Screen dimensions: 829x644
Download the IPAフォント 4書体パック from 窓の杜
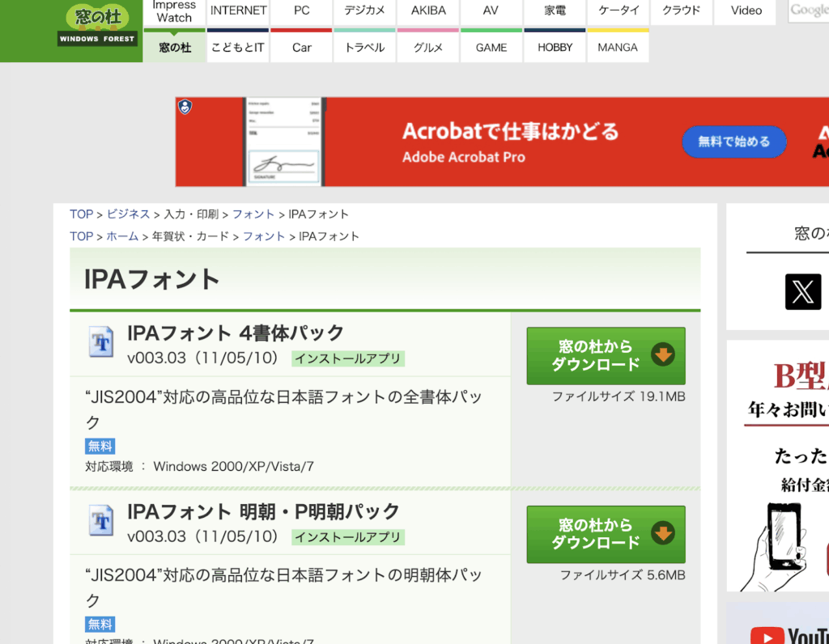(x=606, y=355)
